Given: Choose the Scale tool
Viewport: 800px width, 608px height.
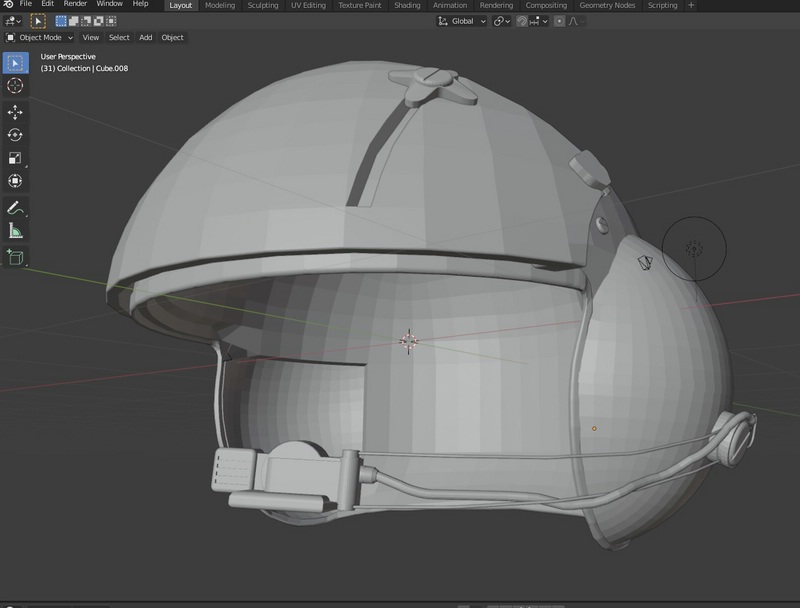Looking at the screenshot, I should point(15,158).
